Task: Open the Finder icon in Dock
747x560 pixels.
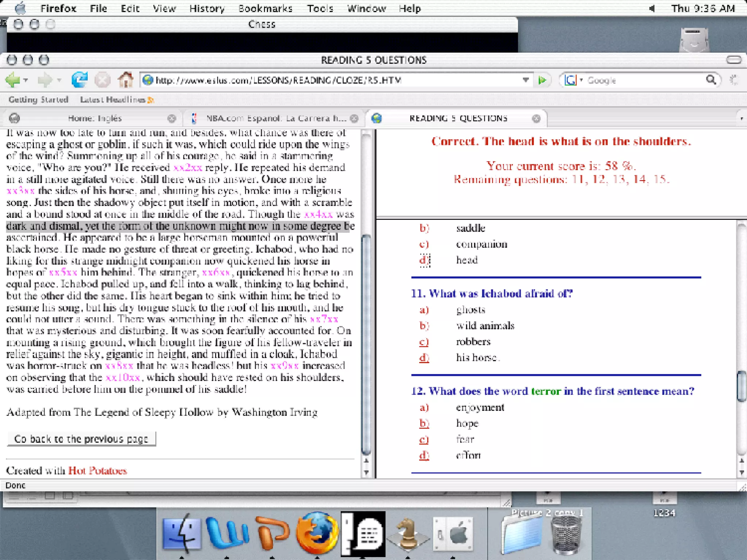Action: pos(181,533)
